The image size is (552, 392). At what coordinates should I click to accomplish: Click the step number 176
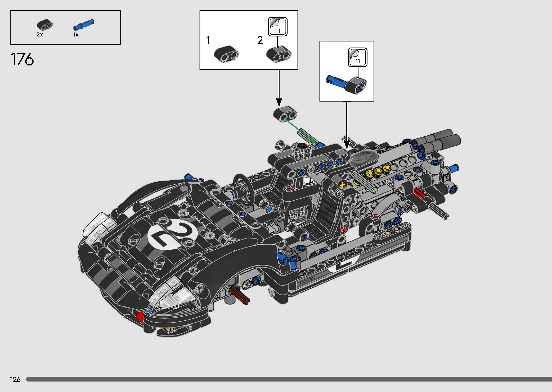(22, 59)
